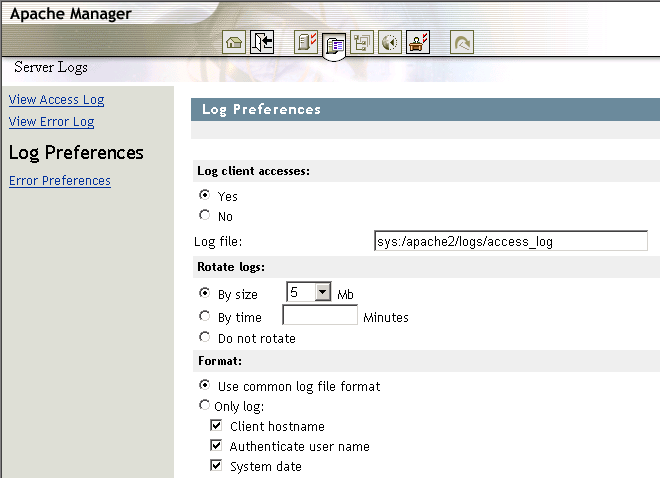660x478 pixels.
Task: Uncheck the Client hostname checkbox
Action: (x=216, y=426)
